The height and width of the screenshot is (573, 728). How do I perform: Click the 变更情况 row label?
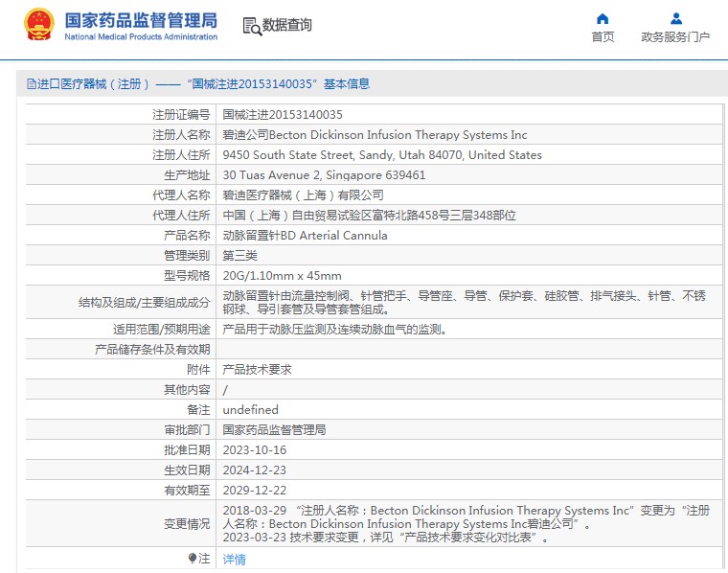(x=187, y=524)
